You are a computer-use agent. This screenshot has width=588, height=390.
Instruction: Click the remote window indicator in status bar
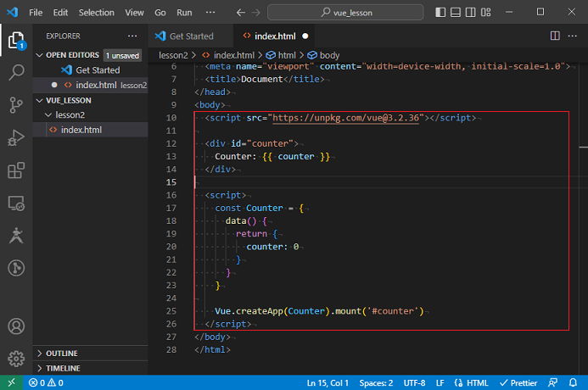click(12, 382)
